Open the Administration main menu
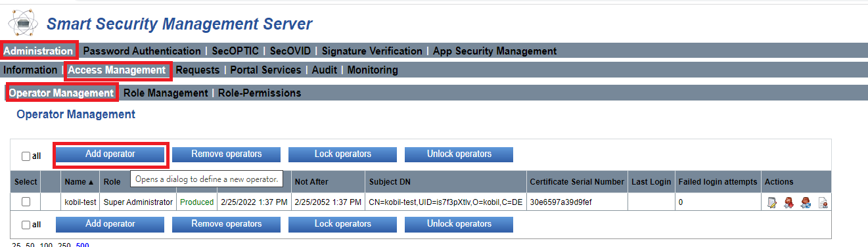 (x=38, y=51)
